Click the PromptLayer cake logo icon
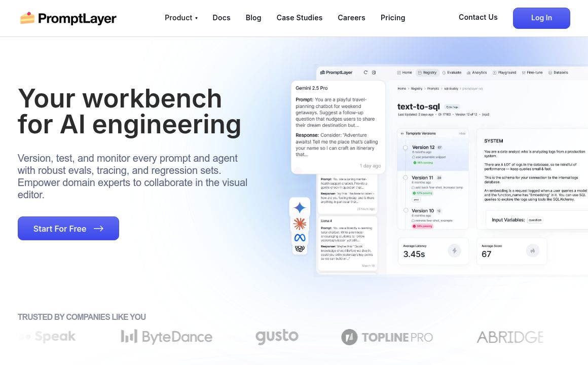Image resolution: width=588 pixels, height=365 pixels. (x=27, y=18)
